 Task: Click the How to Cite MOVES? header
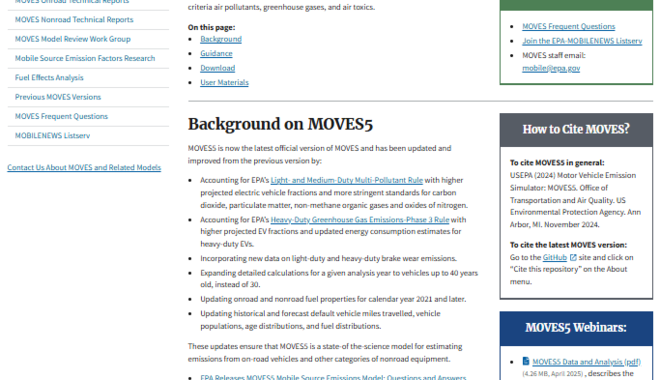[x=576, y=129]
